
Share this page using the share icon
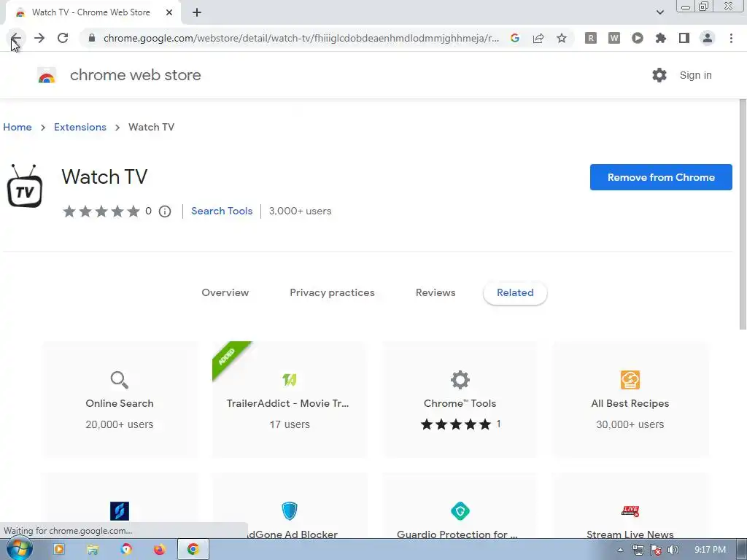click(538, 38)
